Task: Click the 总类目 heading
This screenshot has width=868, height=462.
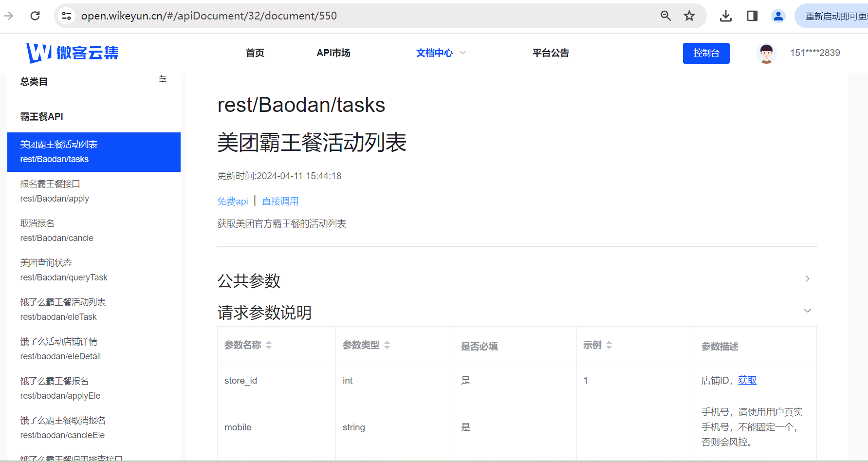Action: (34, 82)
